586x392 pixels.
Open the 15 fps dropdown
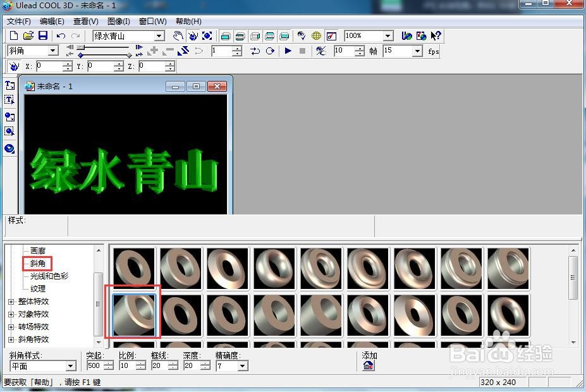pyautogui.click(x=417, y=51)
